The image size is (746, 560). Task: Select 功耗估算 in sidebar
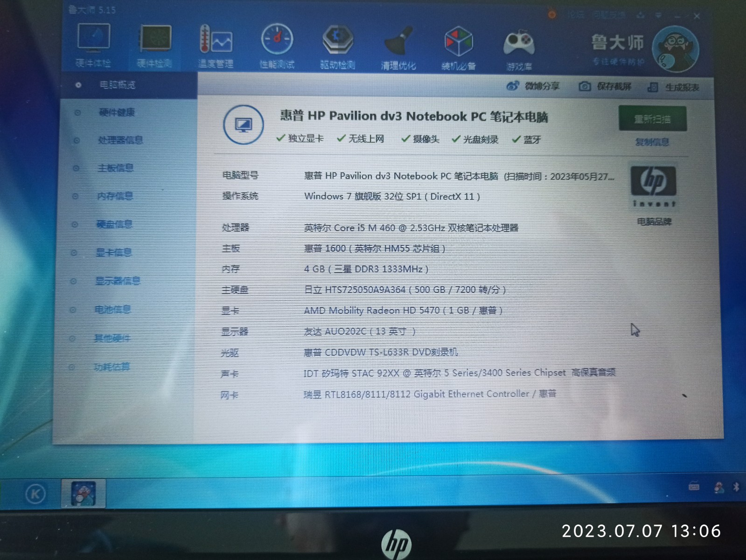(x=112, y=367)
